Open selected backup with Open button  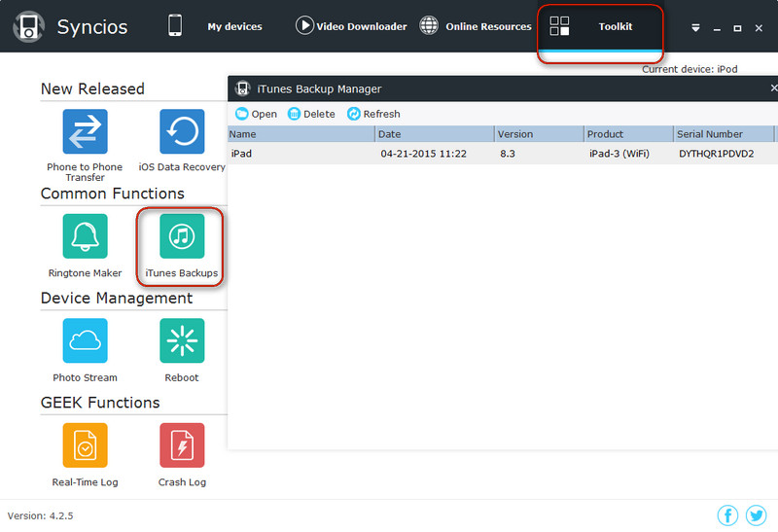[x=256, y=114]
